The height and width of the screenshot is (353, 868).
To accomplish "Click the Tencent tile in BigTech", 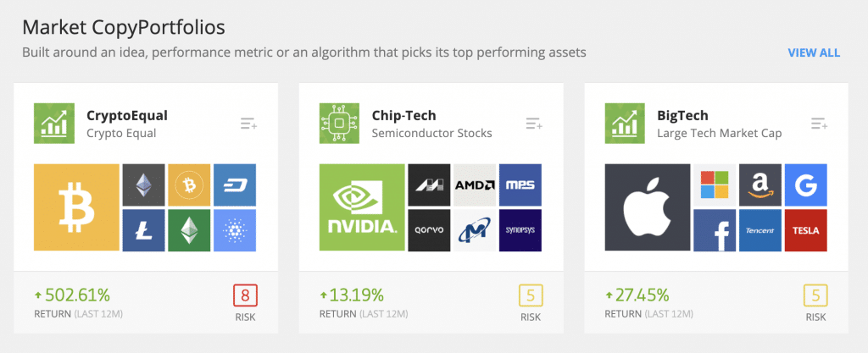I will click(760, 230).
